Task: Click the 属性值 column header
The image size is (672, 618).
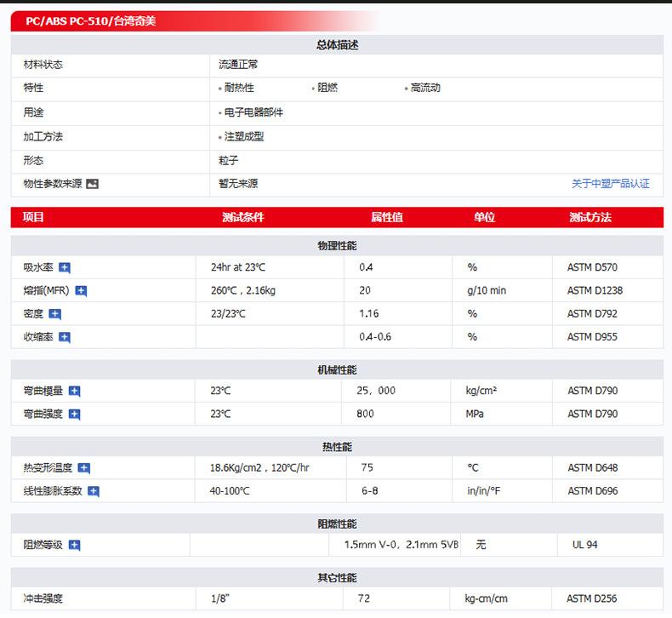Action: [387, 217]
